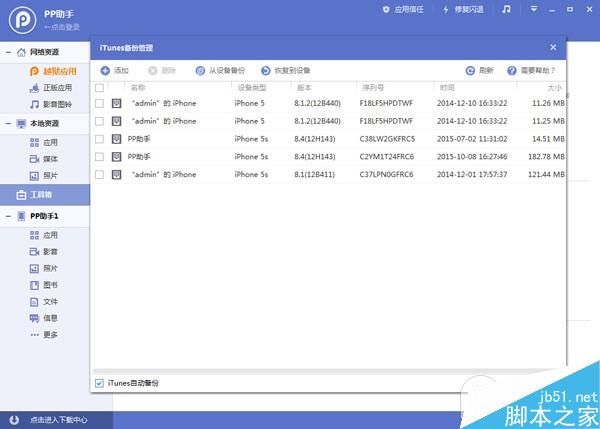Image resolution: width=600 pixels, height=429 pixels.
Task: Open the 应用信任 shield option
Action: pos(403,9)
